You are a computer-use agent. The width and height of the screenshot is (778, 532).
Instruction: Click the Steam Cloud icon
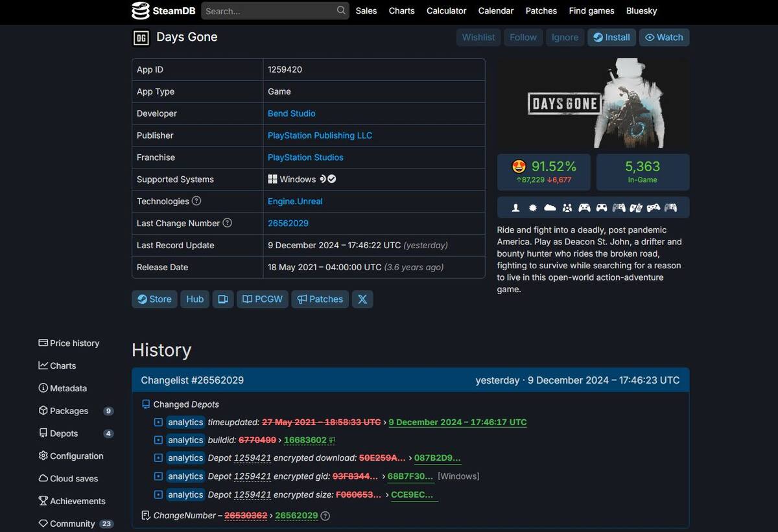pyautogui.click(x=550, y=207)
